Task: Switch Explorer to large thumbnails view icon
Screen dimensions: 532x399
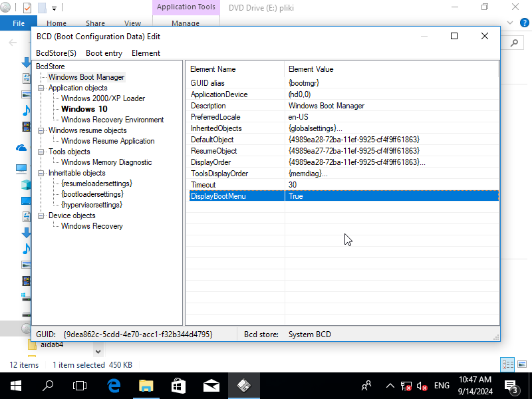Action: click(522, 364)
